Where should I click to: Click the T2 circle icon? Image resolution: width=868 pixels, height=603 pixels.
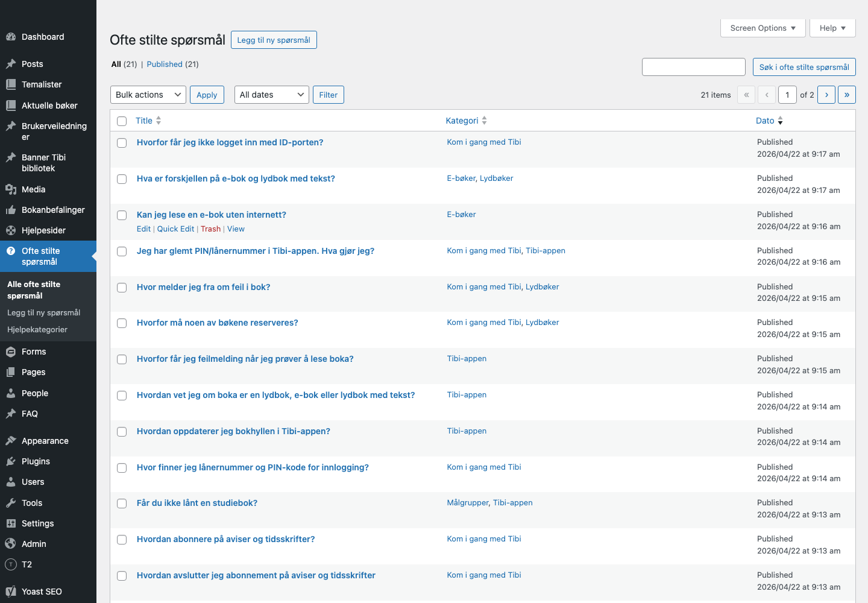tap(11, 564)
